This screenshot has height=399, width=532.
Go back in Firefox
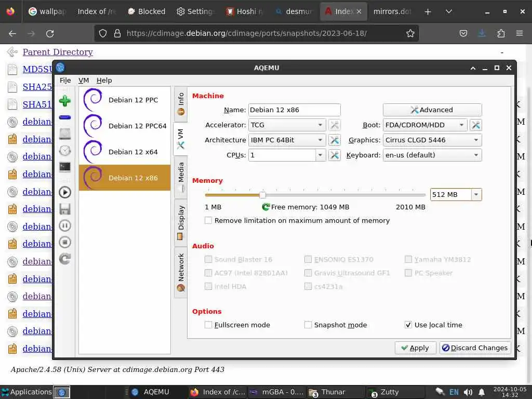point(12,33)
